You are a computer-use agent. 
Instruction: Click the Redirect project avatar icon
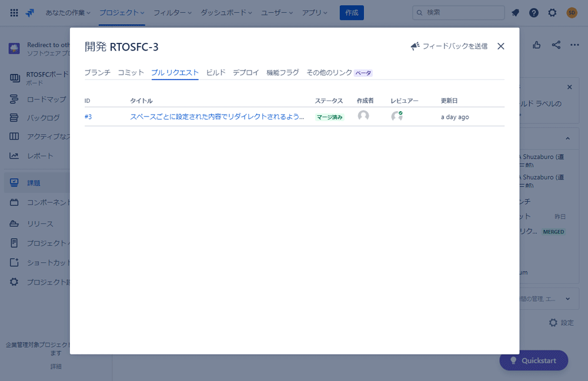(14, 48)
